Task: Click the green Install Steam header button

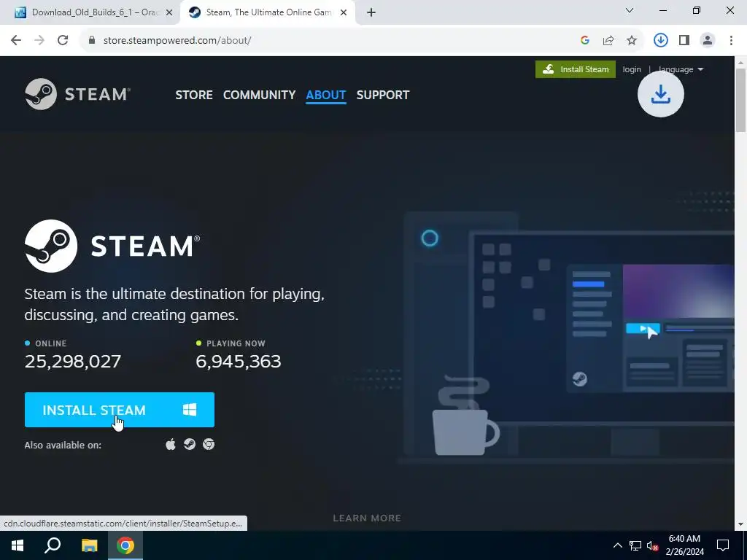Action: (575, 69)
